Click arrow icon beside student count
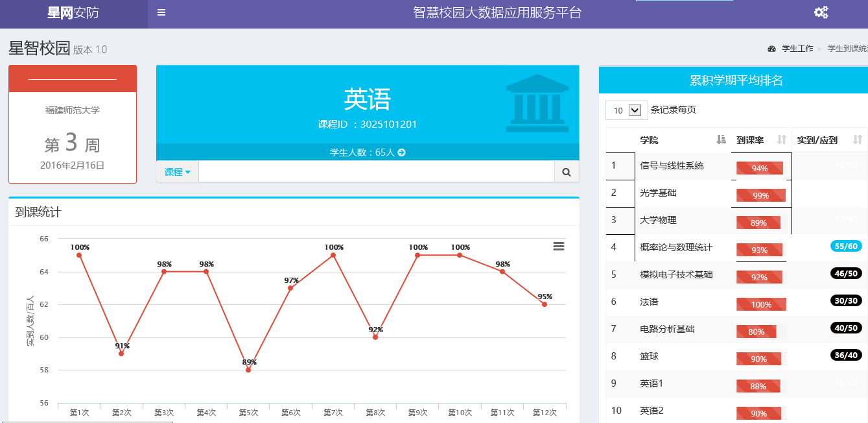868x423 pixels. pos(401,153)
